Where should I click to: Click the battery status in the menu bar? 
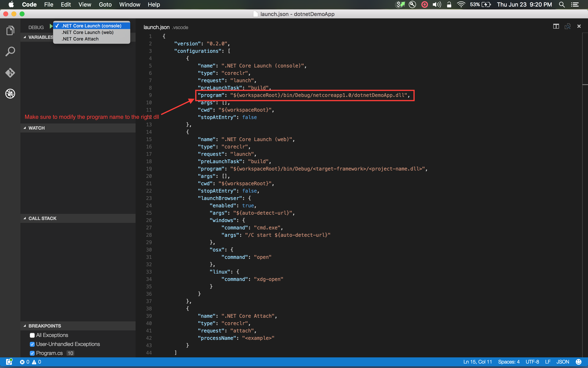click(480, 5)
